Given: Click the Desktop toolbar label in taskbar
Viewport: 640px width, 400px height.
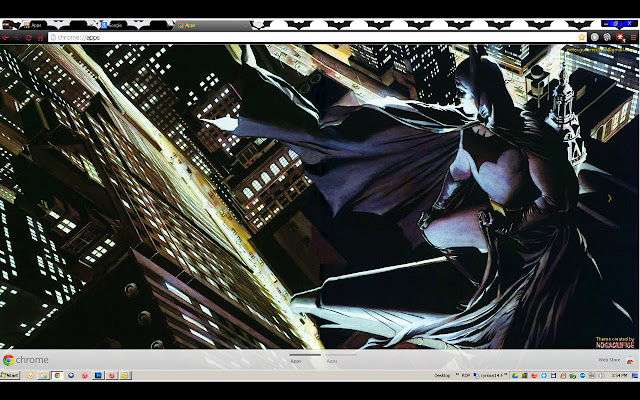Looking at the screenshot, I should tap(442, 375).
